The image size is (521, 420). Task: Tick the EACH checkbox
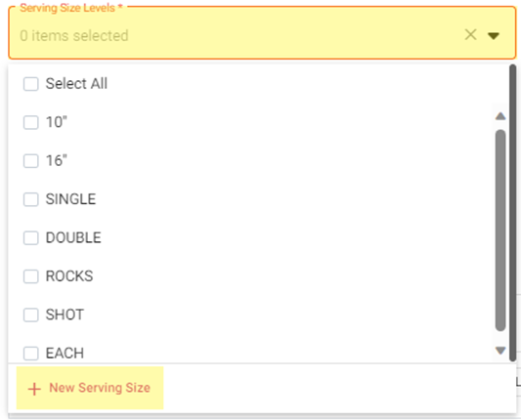[x=31, y=354]
